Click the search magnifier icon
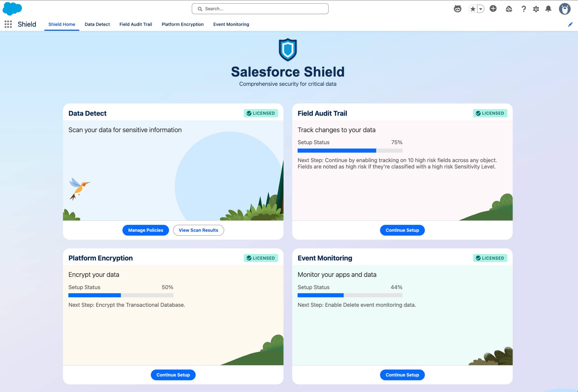This screenshot has width=578, height=392. pos(200,9)
